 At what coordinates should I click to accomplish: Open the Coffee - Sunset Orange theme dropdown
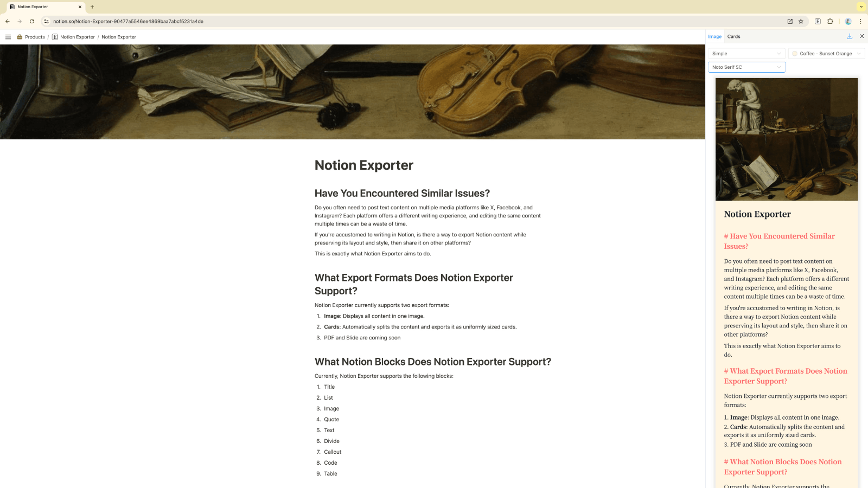click(826, 54)
